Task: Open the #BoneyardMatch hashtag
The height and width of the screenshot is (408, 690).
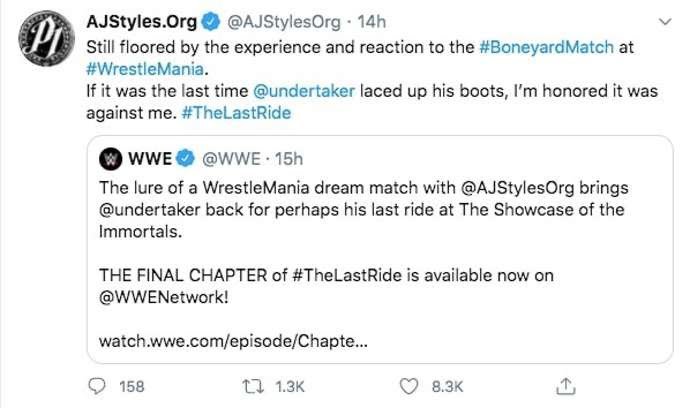Action: 546,47
